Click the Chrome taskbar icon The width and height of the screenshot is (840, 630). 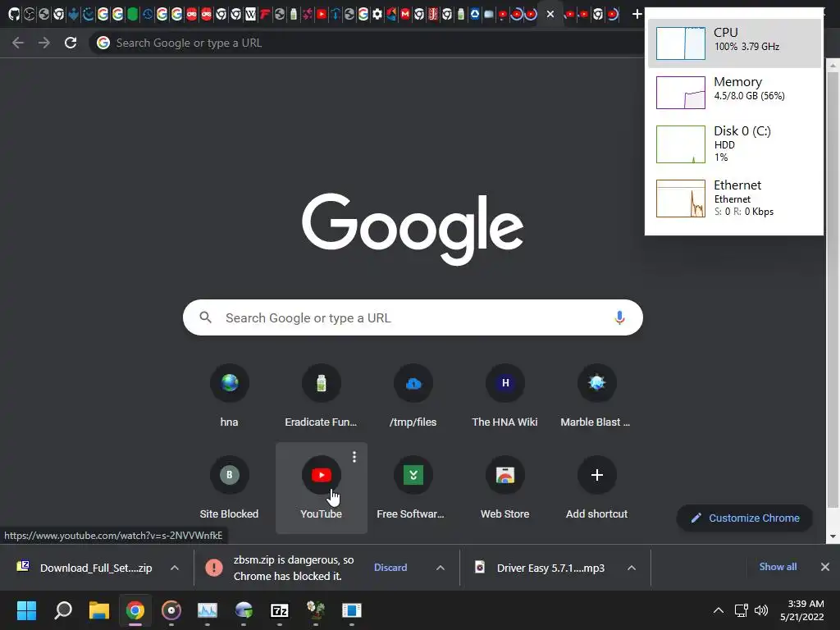[135, 610]
